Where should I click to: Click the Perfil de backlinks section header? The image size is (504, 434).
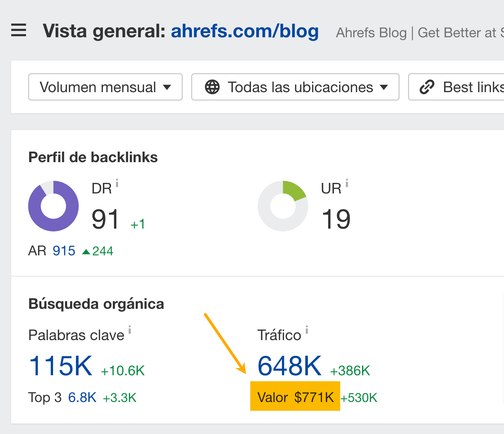pyautogui.click(x=93, y=157)
